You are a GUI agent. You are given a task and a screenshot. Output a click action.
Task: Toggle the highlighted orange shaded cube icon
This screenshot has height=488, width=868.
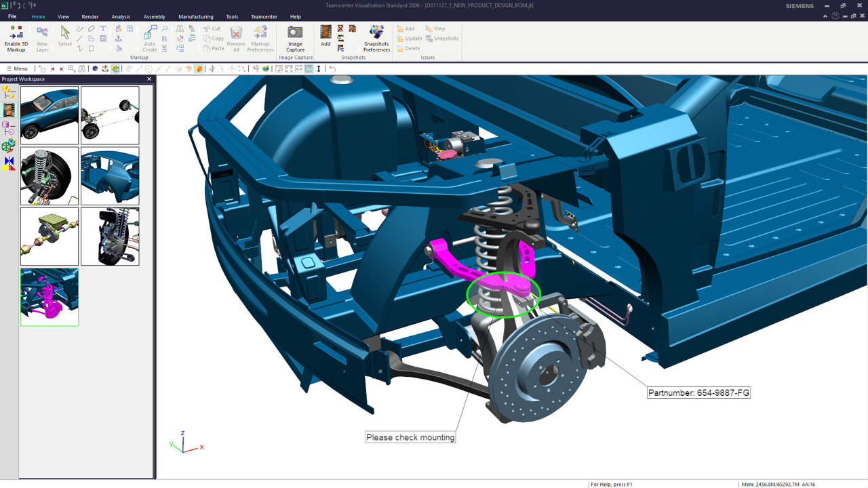[x=198, y=68]
